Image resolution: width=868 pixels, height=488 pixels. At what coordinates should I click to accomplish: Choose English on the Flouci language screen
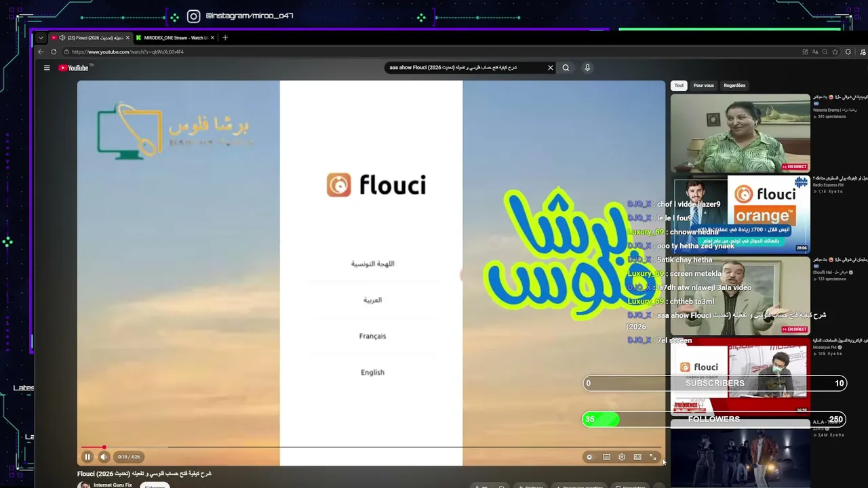tap(372, 372)
